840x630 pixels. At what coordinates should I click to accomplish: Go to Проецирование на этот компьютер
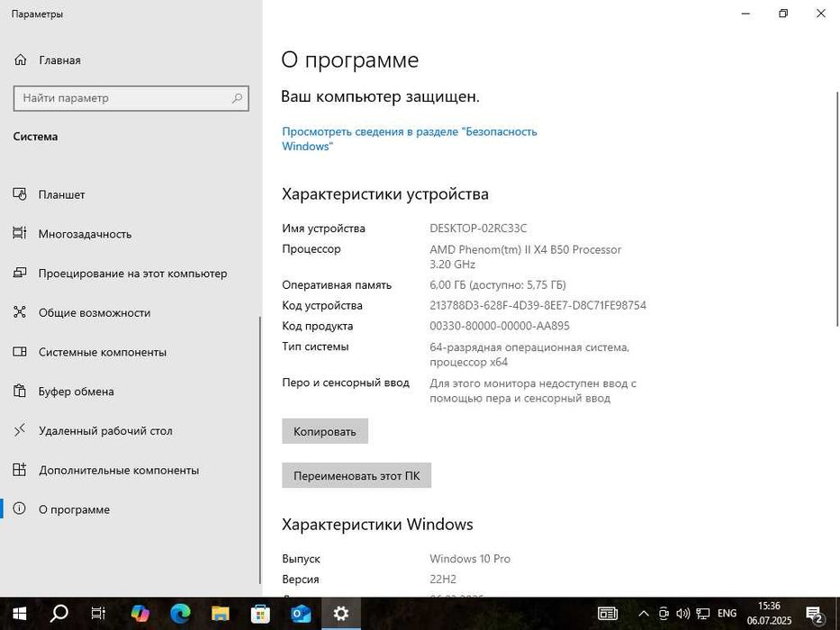coord(131,274)
